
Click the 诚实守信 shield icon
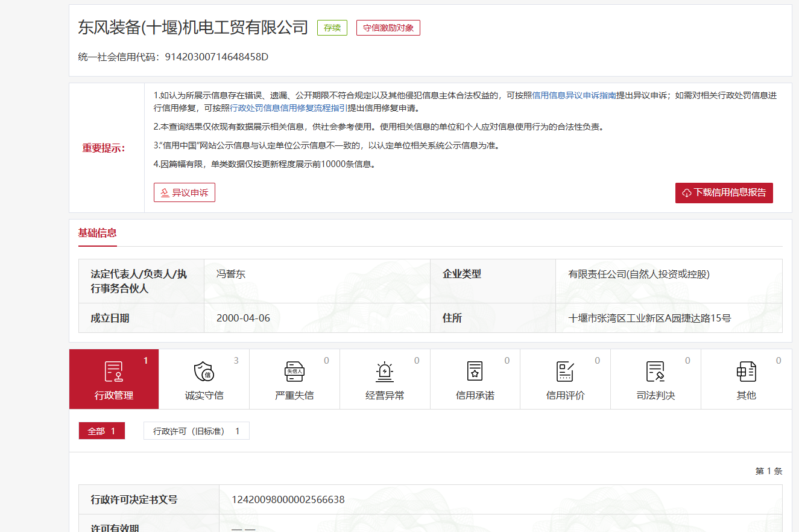click(204, 372)
